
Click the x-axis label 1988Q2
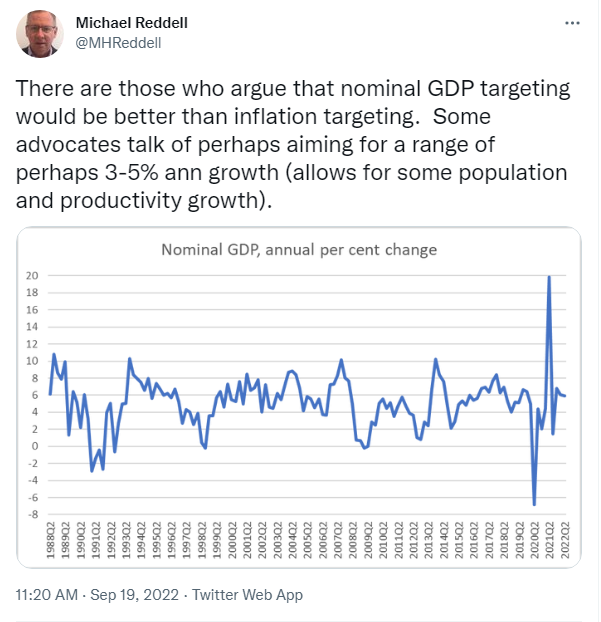[50, 542]
